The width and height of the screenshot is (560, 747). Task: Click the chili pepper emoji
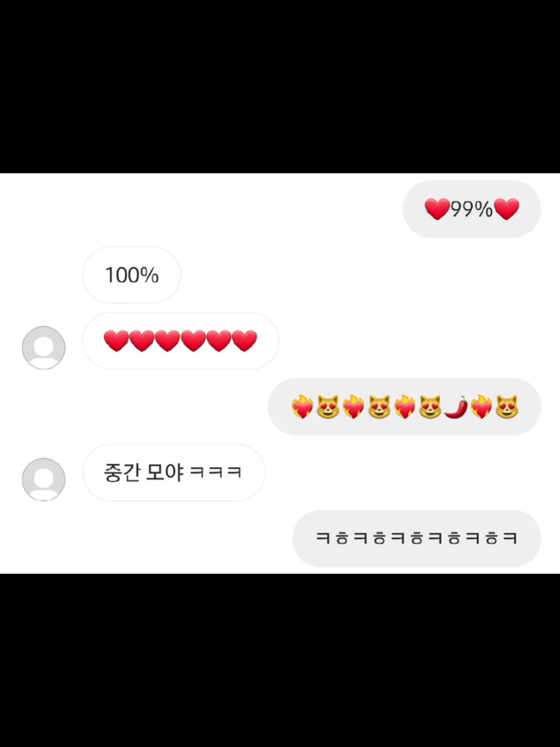456,407
